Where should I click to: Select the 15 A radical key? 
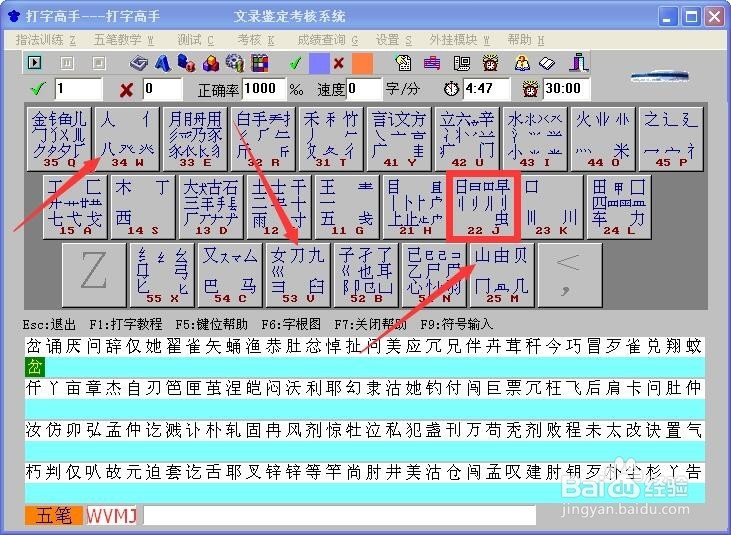(x=76, y=207)
